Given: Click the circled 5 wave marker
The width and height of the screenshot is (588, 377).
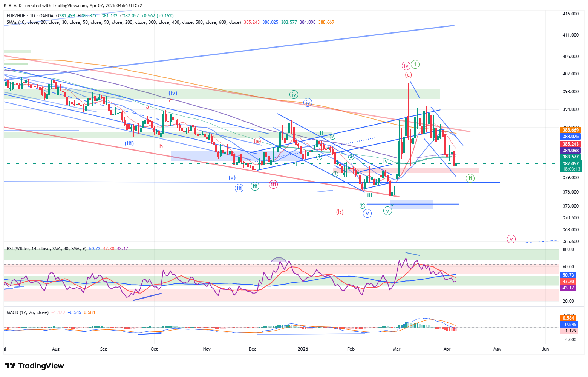Looking at the screenshot, I should 362,206.
